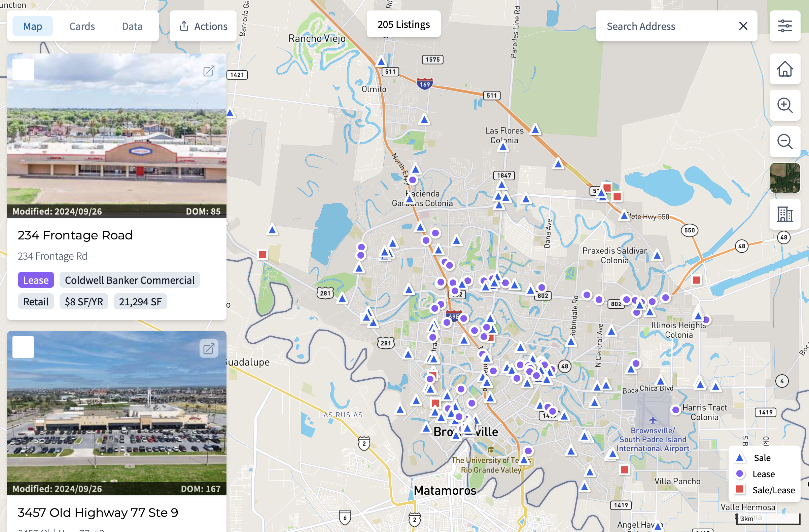Switch to the Cards view tab
809x532 pixels.
click(81, 26)
